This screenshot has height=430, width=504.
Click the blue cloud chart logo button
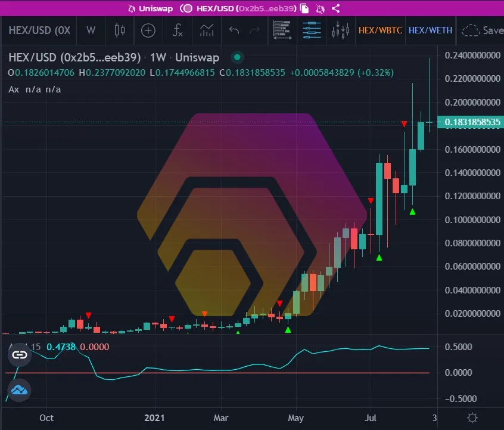coord(19,390)
